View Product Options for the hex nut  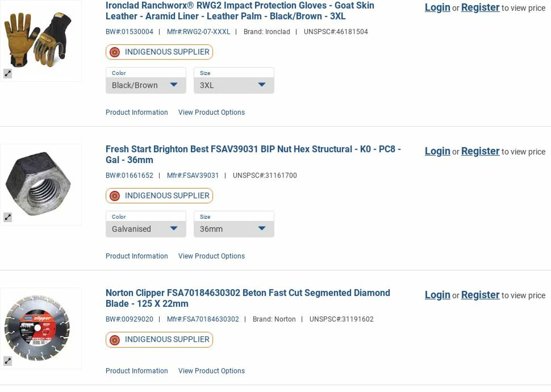[x=211, y=256]
